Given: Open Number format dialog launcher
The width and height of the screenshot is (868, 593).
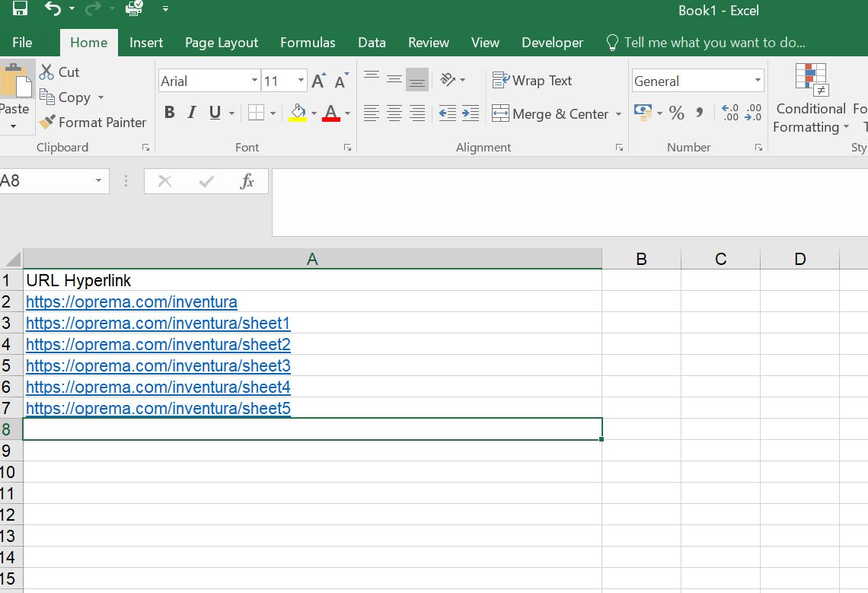Looking at the screenshot, I should click(x=759, y=147).
